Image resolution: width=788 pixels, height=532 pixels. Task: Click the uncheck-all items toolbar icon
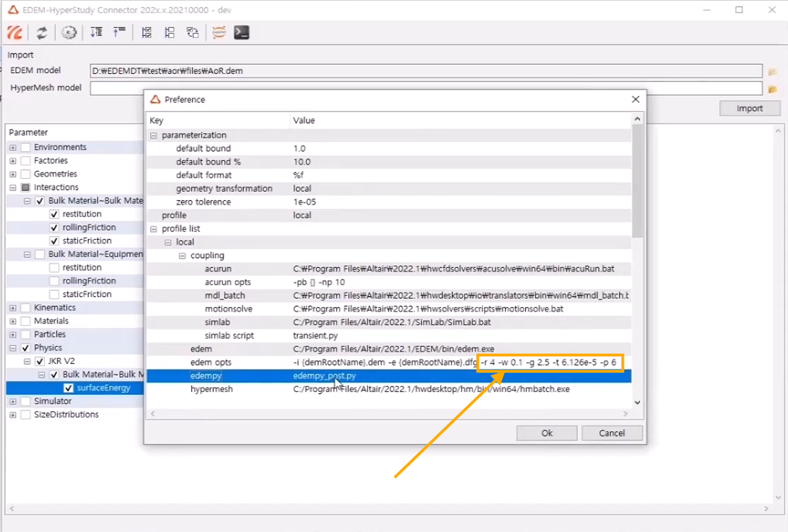coord(169,33)
